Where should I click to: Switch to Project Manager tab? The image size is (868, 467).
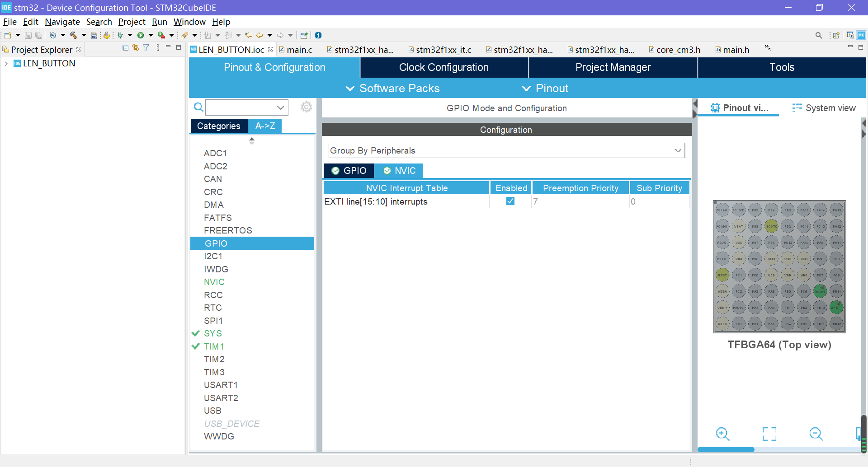tap(613, 67)
